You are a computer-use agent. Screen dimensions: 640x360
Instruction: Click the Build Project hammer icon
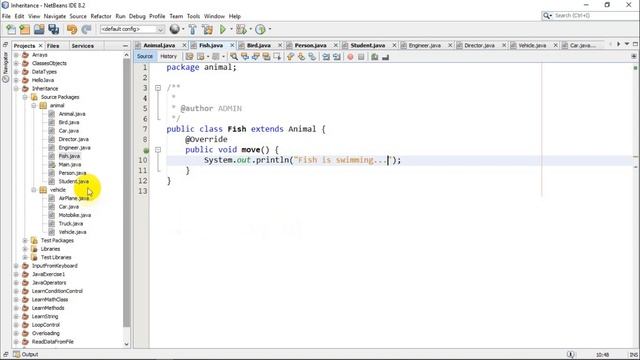[x=192, y=29]
